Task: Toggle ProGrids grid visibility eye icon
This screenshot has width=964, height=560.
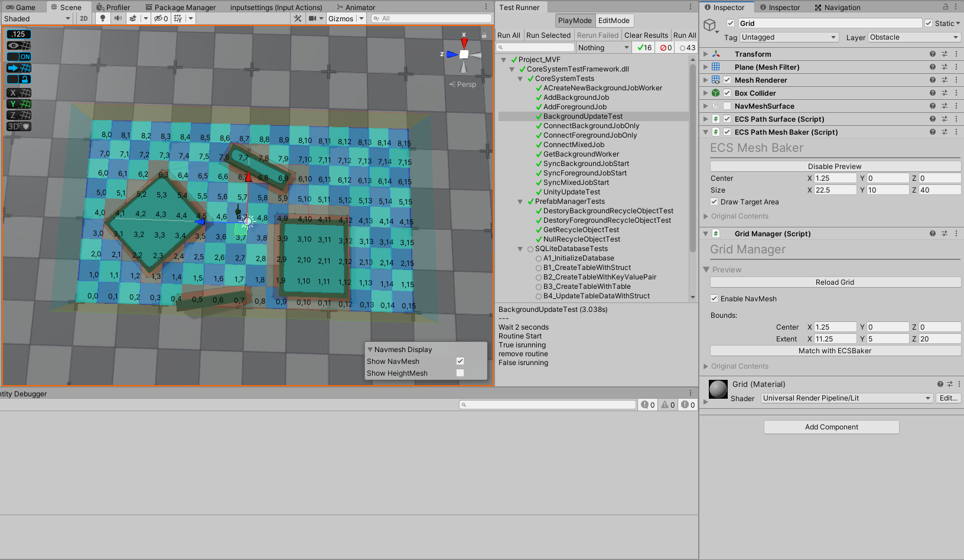Action: 19,45
